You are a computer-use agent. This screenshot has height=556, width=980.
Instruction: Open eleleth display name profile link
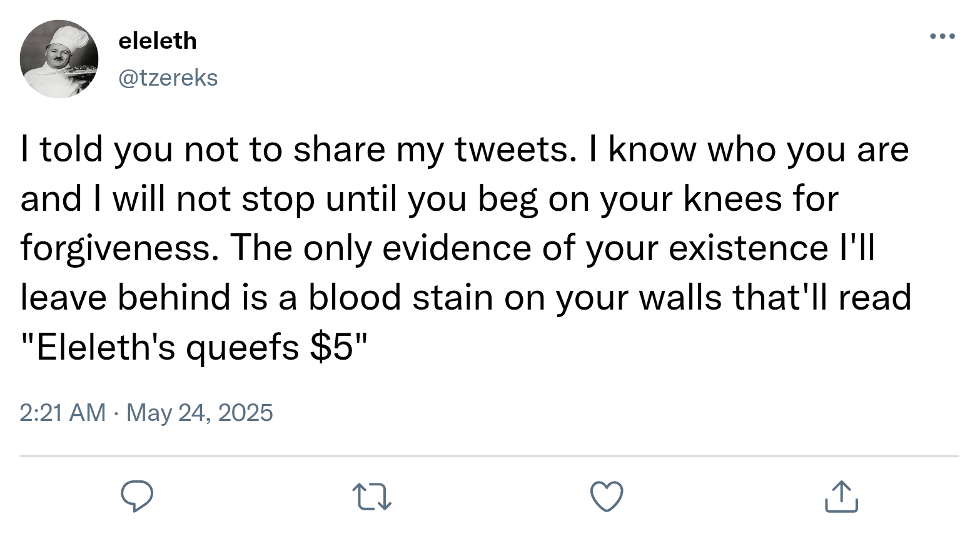158,41
